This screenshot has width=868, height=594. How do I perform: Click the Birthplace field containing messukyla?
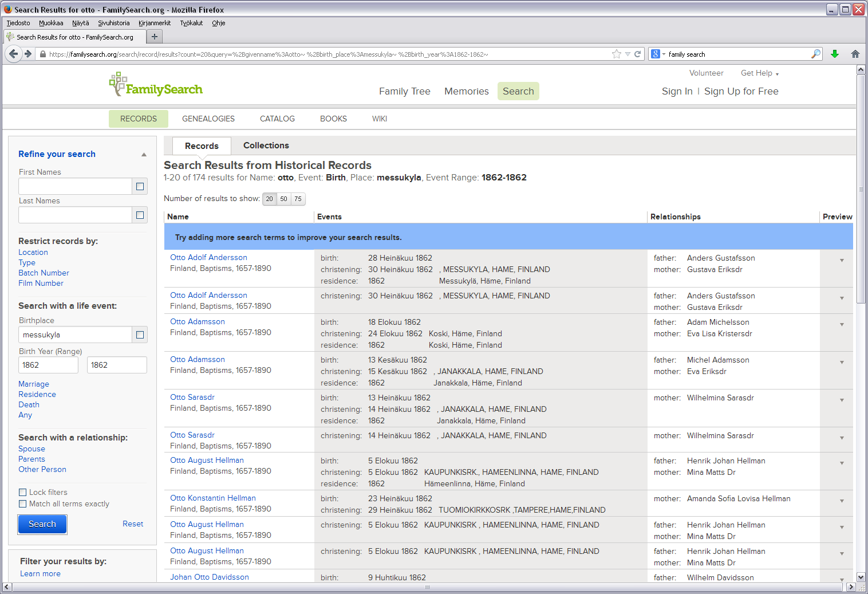click(75, 335)
